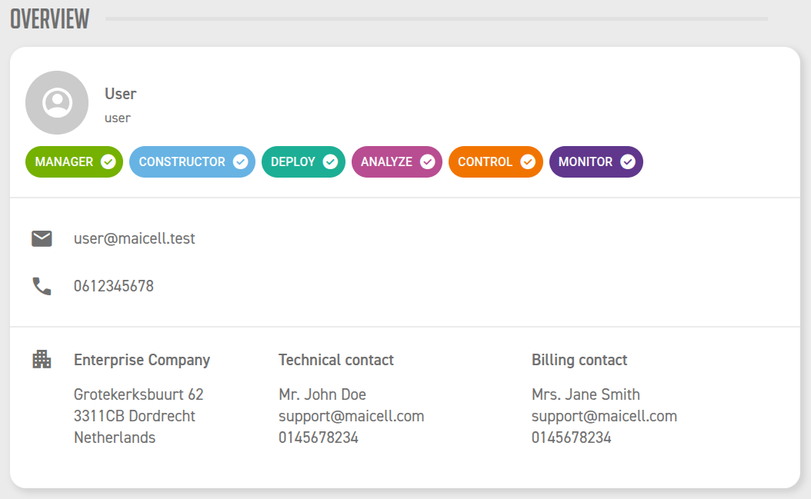This screenshot has height=499, width=811.
Task: Click the name Mr. John Doe
Action: pos(322,395)
